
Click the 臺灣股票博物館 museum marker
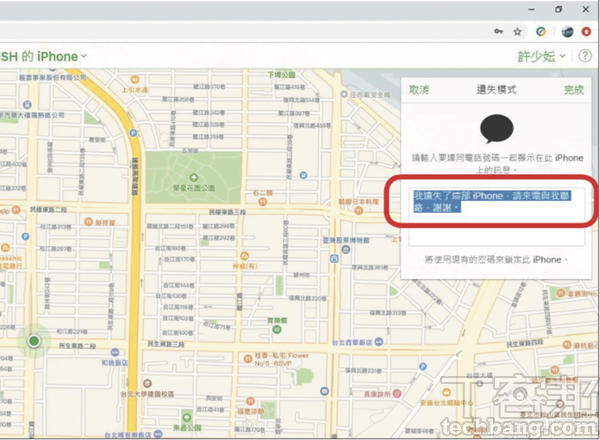point(346,249)
